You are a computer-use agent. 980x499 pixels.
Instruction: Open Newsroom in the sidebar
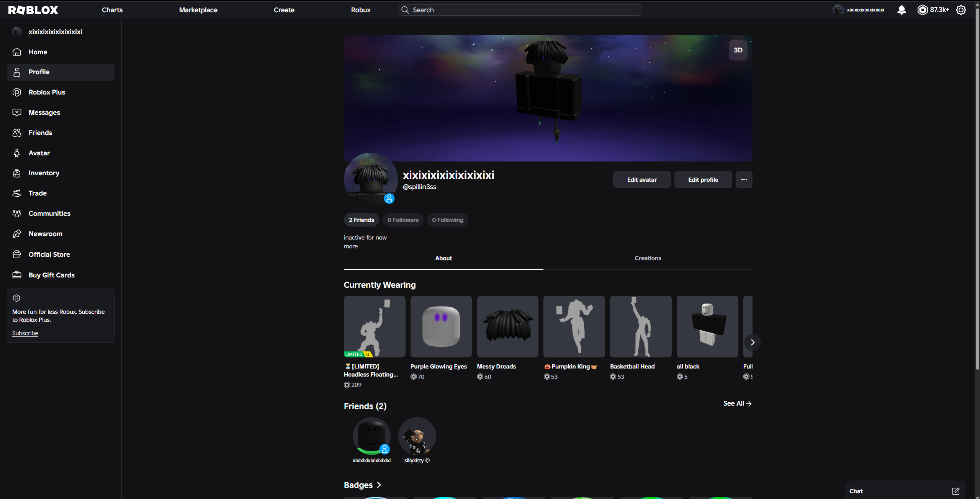pos(61,234)
